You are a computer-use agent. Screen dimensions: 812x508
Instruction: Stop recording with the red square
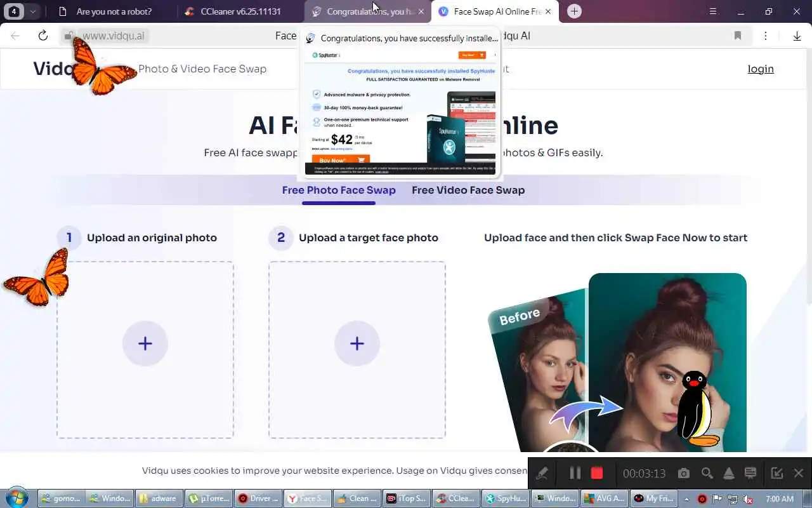pos(596,473)
